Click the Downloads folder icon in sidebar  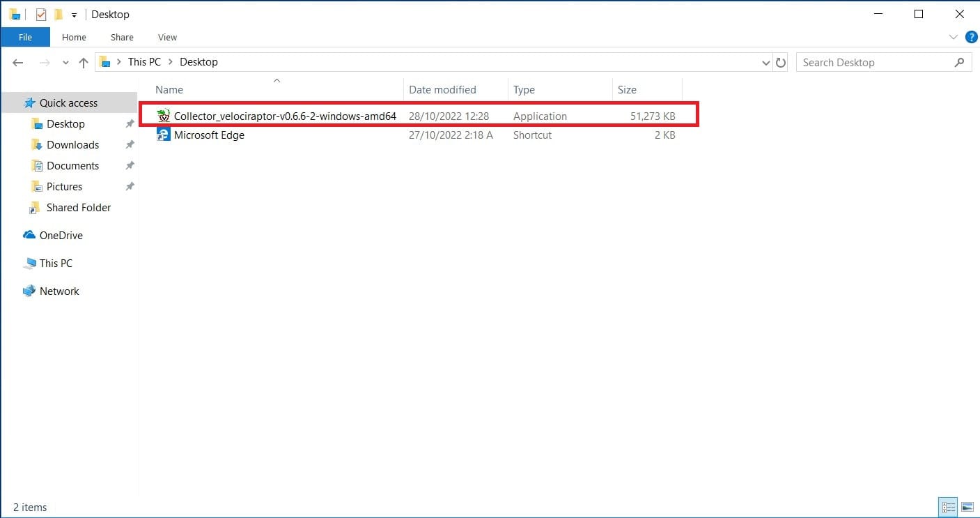point(37,144)
